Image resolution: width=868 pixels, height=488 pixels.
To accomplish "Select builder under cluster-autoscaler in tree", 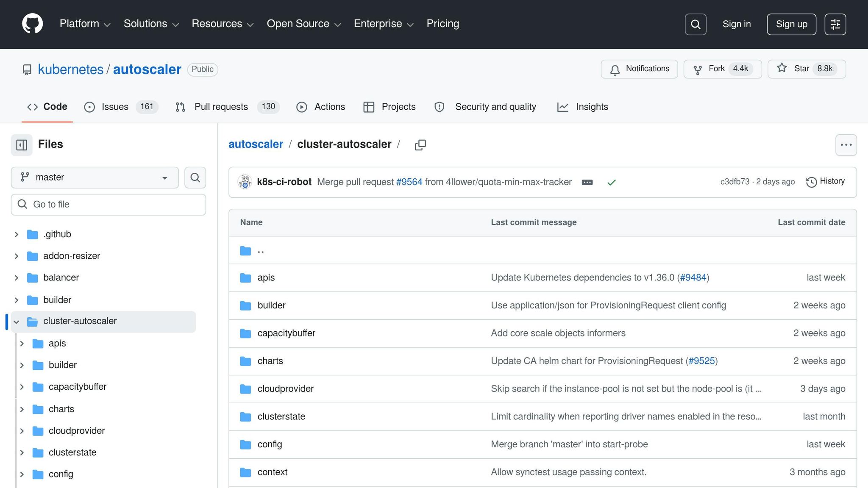I will click(63, 365).
